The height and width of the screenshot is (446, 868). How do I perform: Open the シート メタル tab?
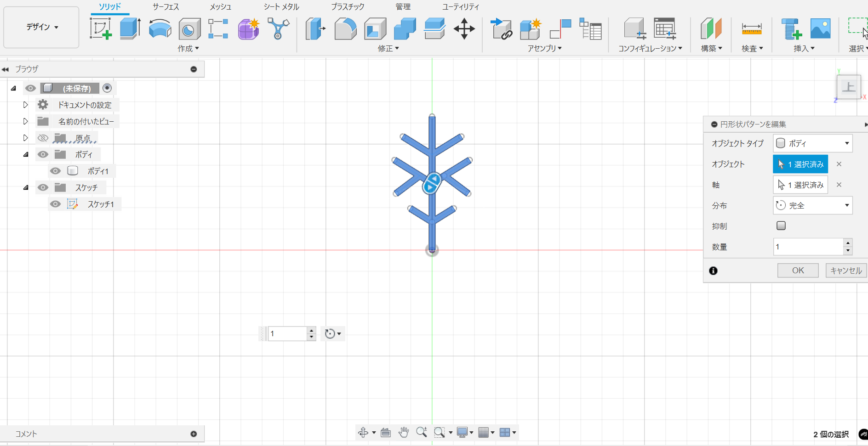pyautogui.click(x=281, y=7)
